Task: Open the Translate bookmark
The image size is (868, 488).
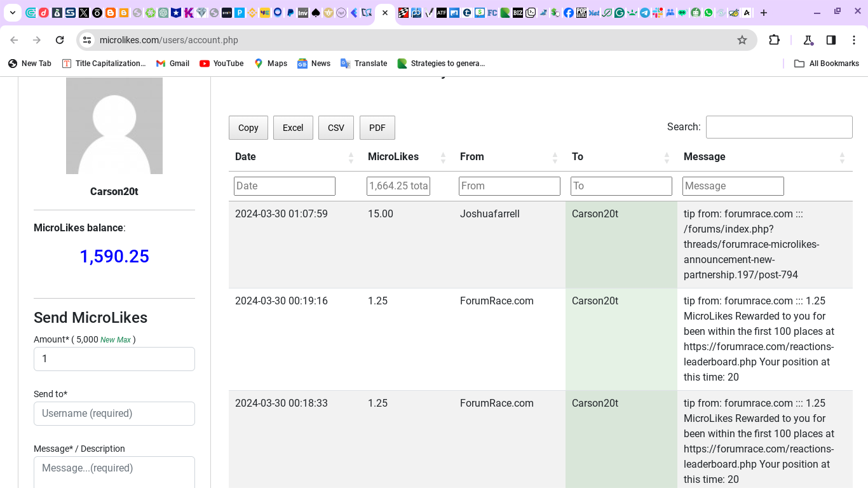Action: [364, 64]
